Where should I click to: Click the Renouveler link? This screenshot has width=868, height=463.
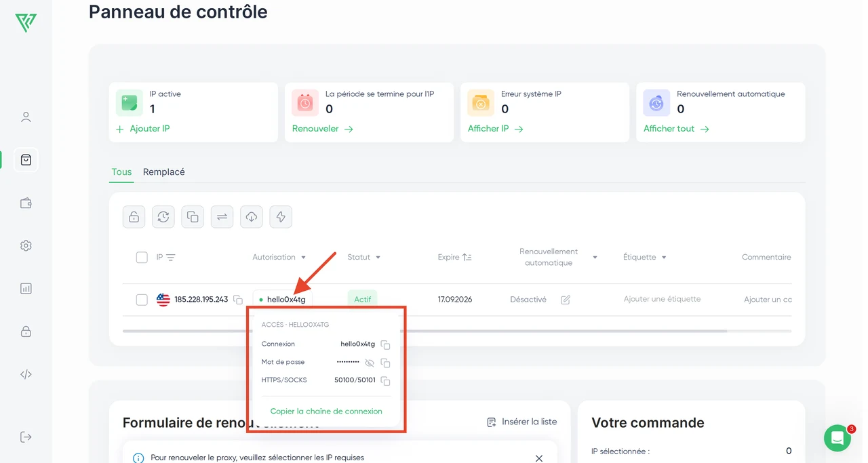point(323,129)
